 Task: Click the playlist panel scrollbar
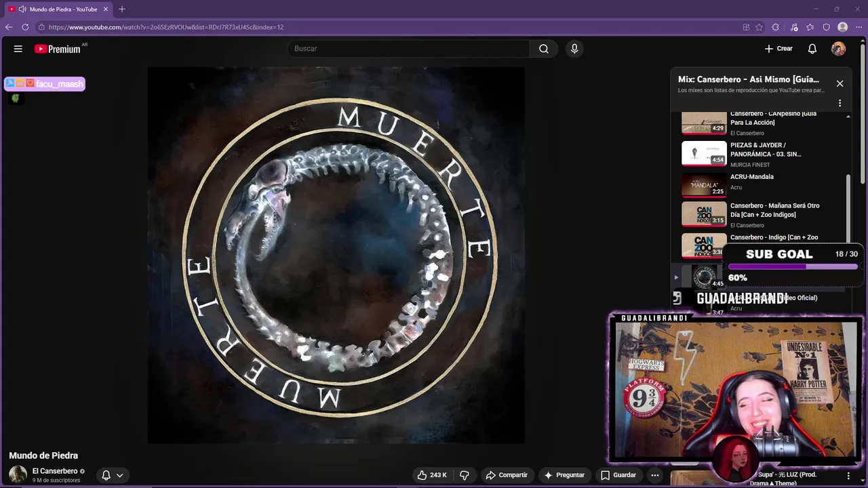point(848,210)
